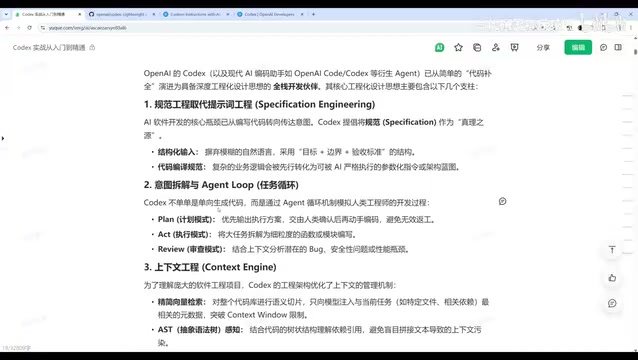Viewport: 638px width, 360px height.
Task: Expand the collapsed left sidebar arrow
Action: (3, 138)
